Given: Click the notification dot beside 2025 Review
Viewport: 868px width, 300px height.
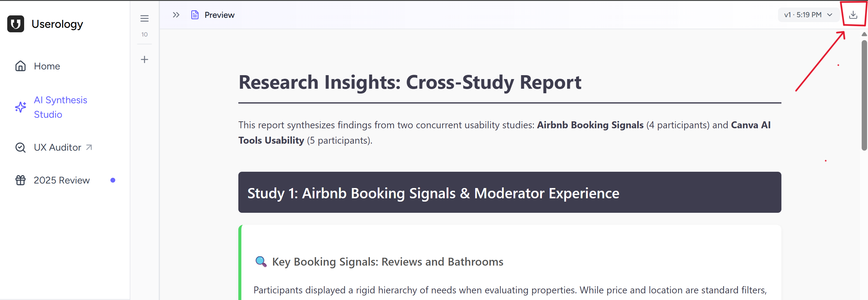Looking at the screenshot, I should (113, 180).
